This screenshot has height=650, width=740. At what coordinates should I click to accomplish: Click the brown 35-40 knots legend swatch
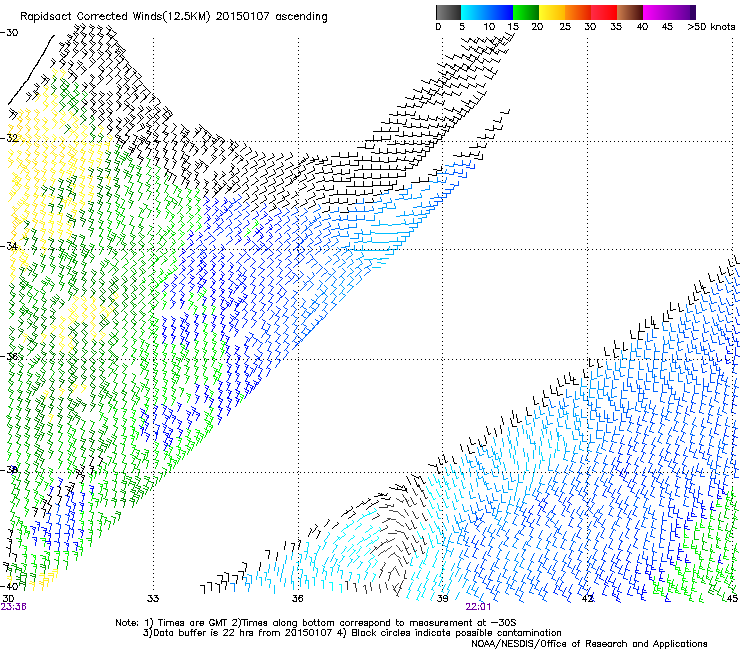pos(630,12)
